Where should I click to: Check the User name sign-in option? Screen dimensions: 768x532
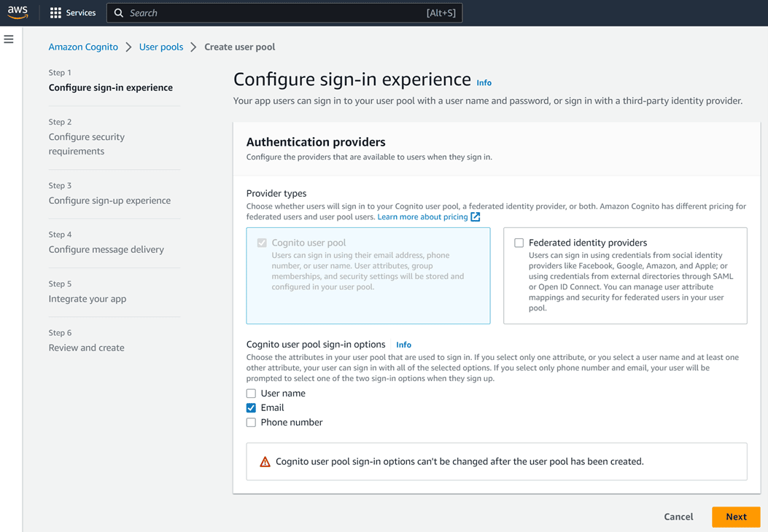(x=251, y=393)
